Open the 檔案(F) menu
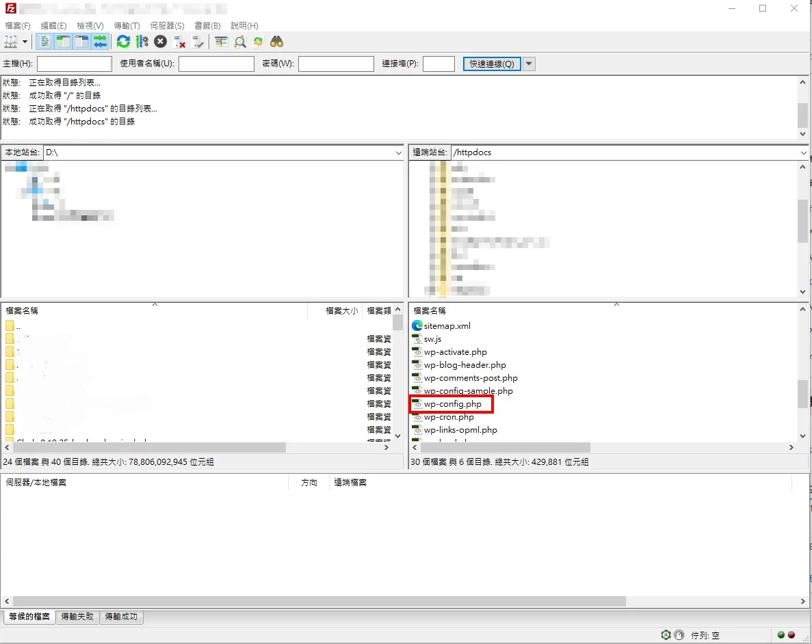 click(18, 25)
